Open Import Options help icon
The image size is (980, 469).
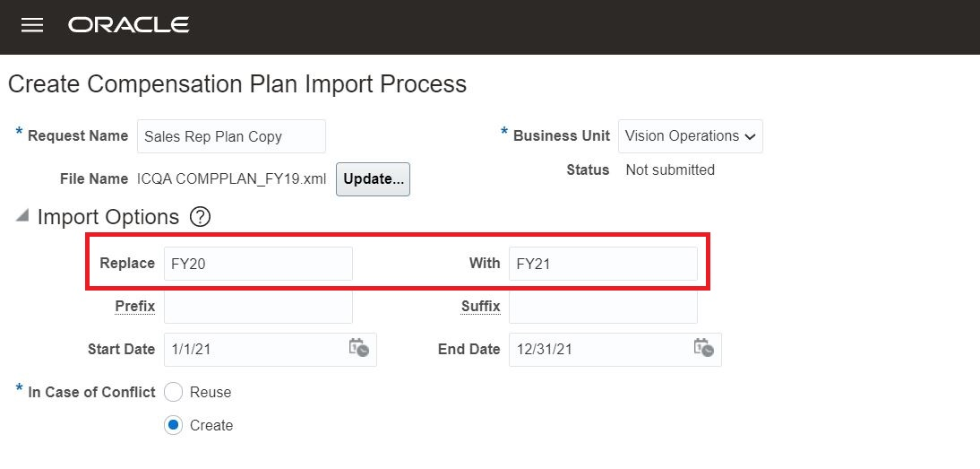click(201, 217)
